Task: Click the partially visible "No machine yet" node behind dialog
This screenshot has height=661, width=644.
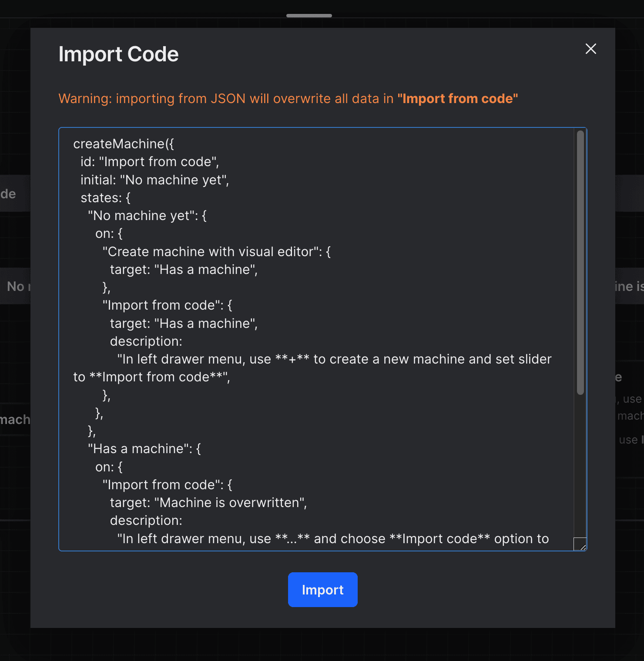Action: (x=15, y=286)
